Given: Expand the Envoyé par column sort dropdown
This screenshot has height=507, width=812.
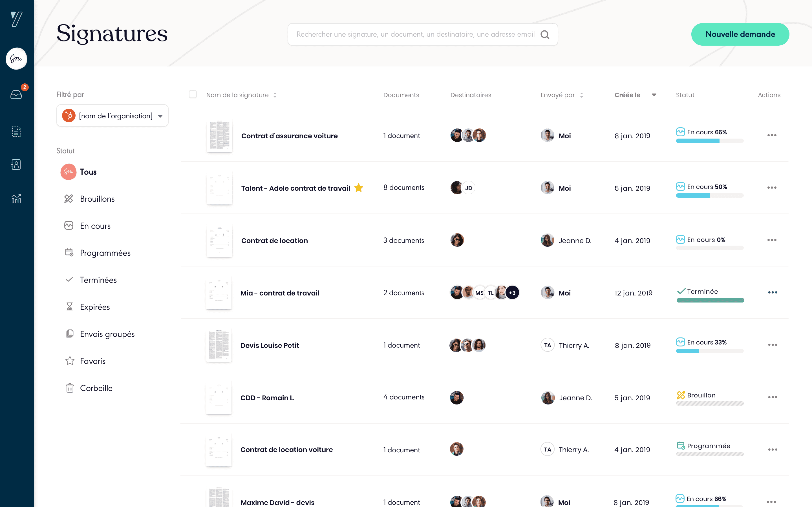Looking at the screenshot, I should pyautogui.click(x=581, y=95).
